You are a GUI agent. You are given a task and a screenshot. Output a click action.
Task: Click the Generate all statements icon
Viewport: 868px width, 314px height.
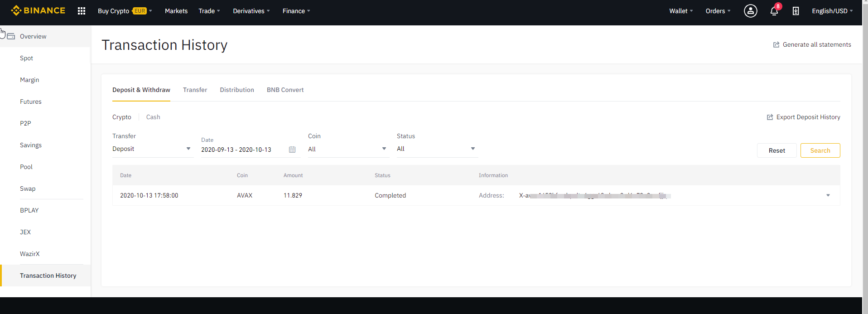click(x=776, y=45)
